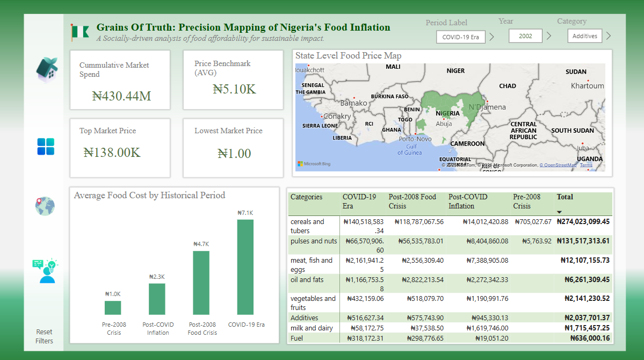Screen dimensions: 644x360
Task: Click Khartoum label on map
Action: 587,85
